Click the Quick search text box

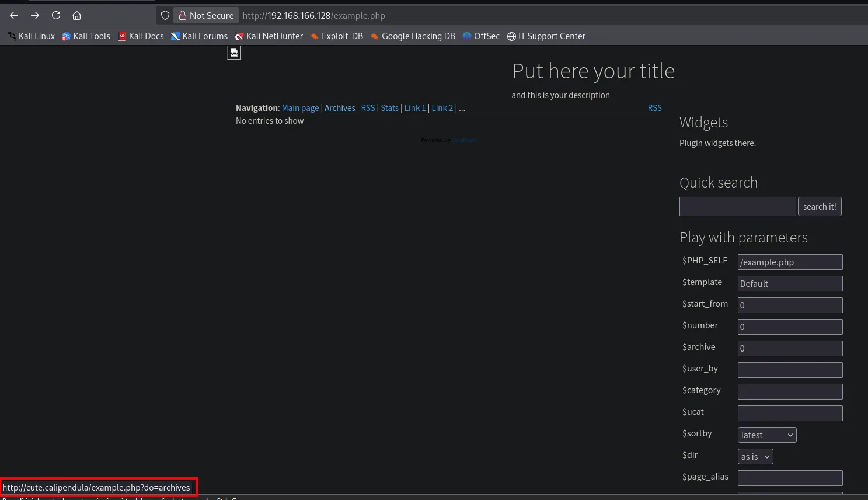coord(738,207)
